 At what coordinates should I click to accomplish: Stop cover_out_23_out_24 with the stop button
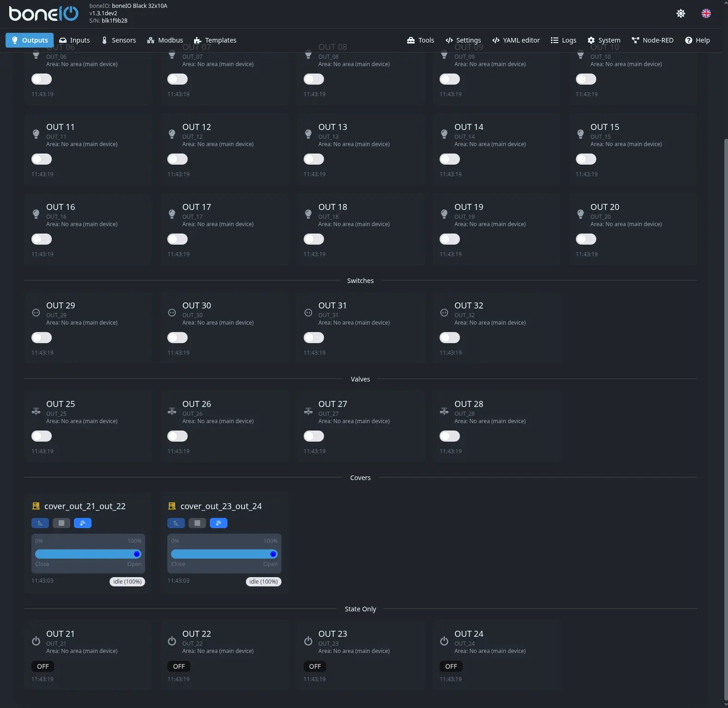coord(197,523)
